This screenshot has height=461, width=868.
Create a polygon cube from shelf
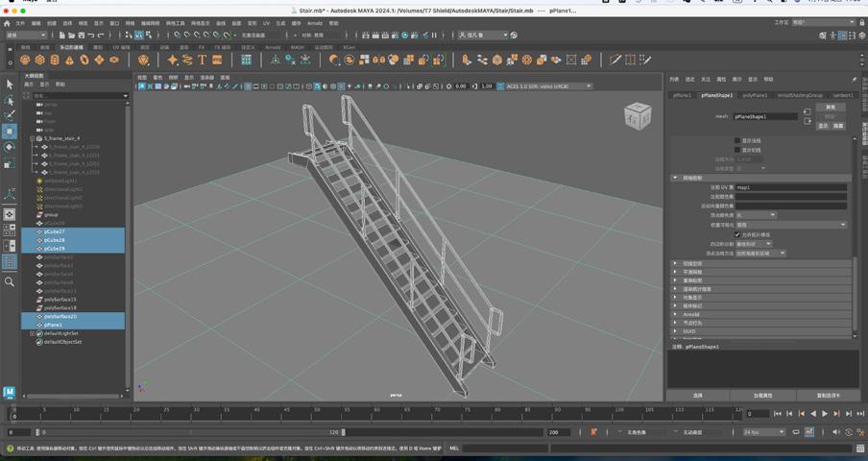pyautogui.click(x=40, y=60)
